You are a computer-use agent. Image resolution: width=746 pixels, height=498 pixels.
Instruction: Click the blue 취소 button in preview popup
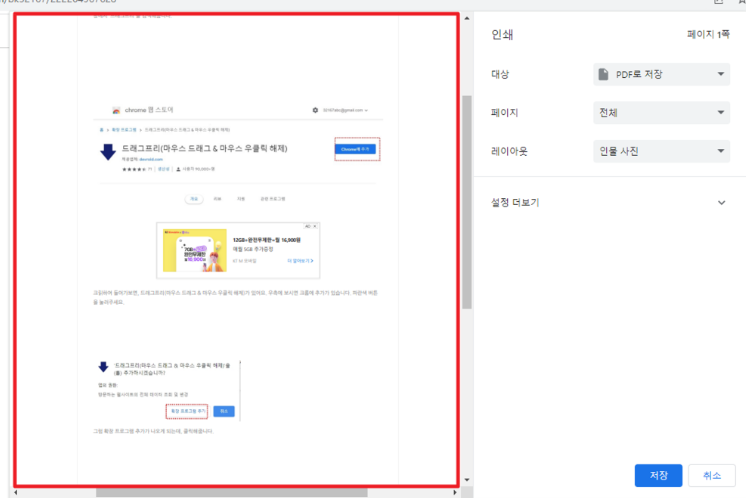tap(224, 411)
